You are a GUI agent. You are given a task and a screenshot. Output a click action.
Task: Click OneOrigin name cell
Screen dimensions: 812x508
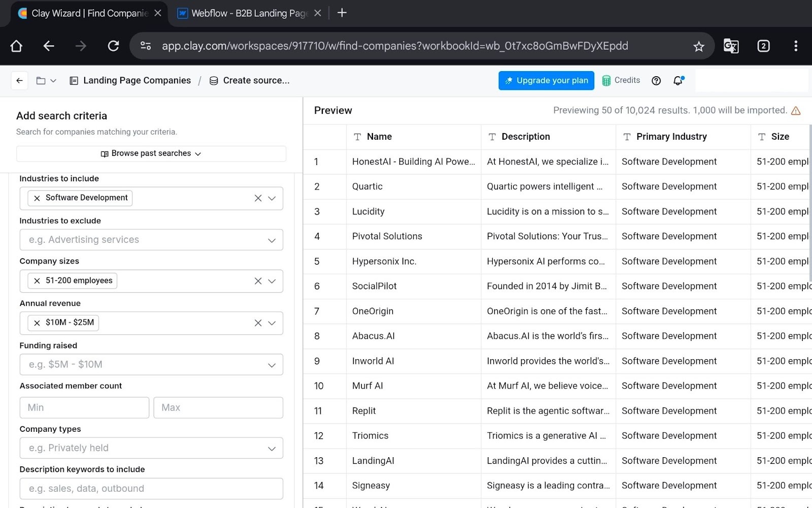pyautogui.click(x=414, y=311)
